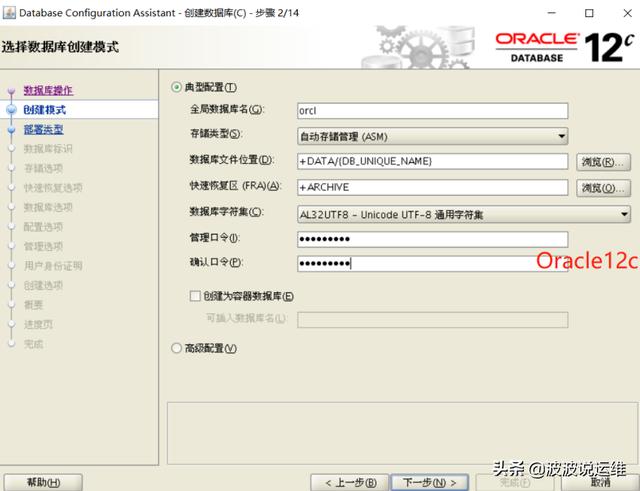The height and width of the screenshot is (491, 640).
Task: Click the 快速恢复选项 step in sidebar
Action: 53,188
